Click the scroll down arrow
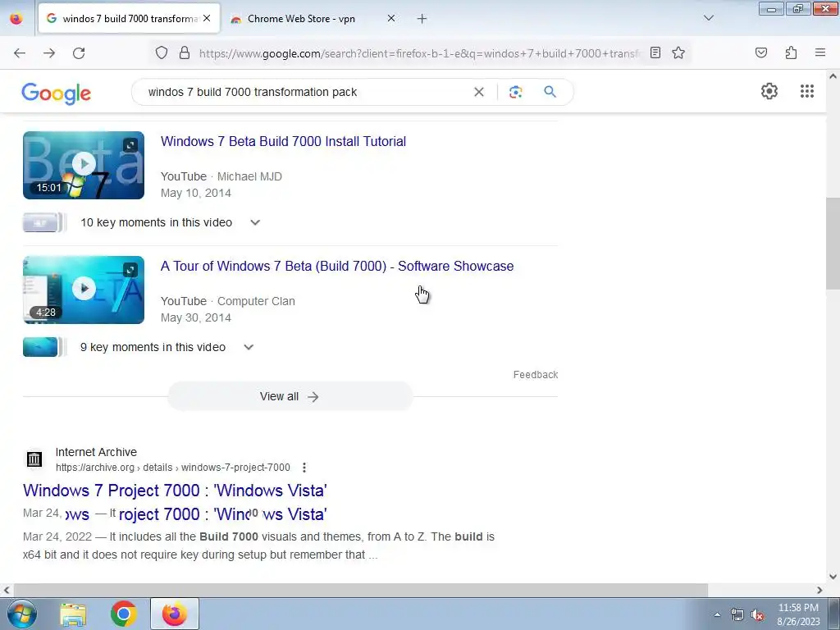The height and width of the screenshot is (630, 840). (x=833, y=577)
